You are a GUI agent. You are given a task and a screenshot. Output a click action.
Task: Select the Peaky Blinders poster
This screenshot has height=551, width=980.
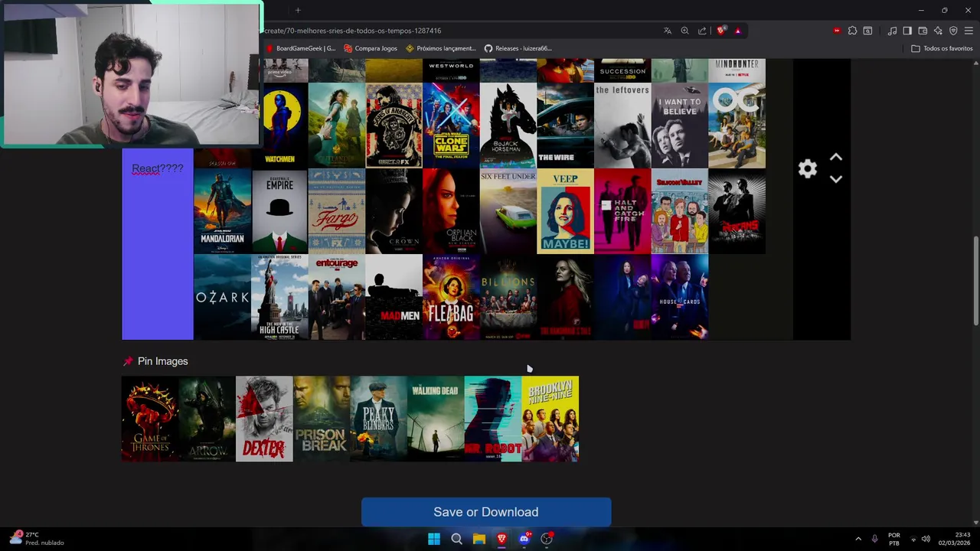pyautogui.click(x=378, y=419)
